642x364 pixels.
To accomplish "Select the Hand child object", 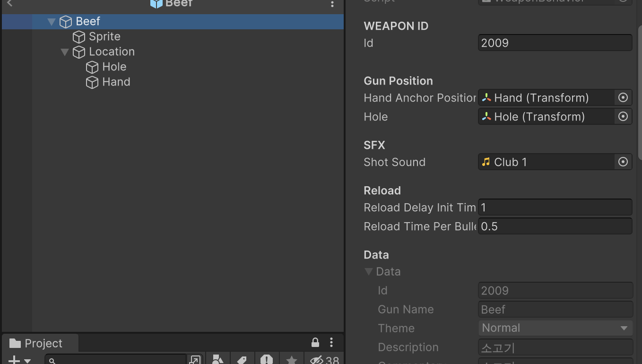I will click(115, 82).
